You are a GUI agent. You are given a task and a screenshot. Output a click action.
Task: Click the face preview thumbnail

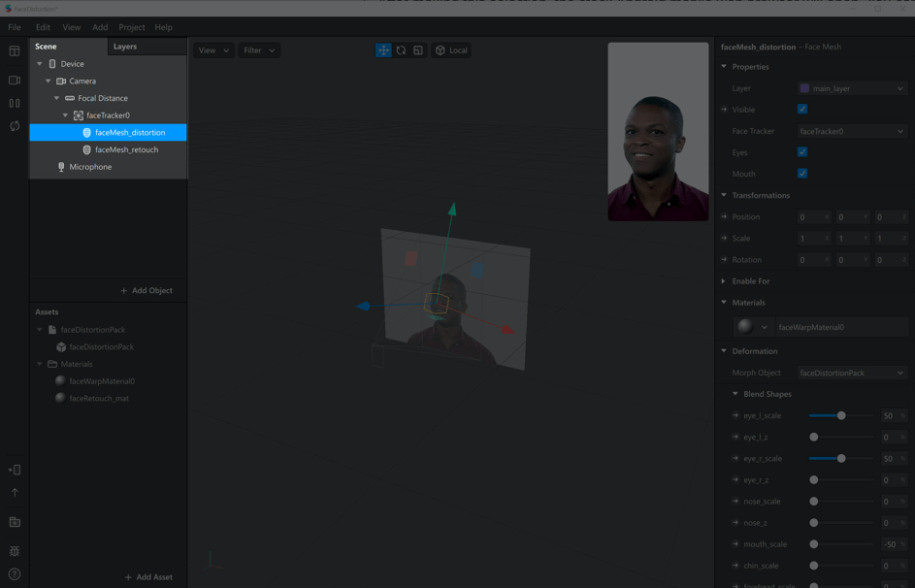[658, 131]
